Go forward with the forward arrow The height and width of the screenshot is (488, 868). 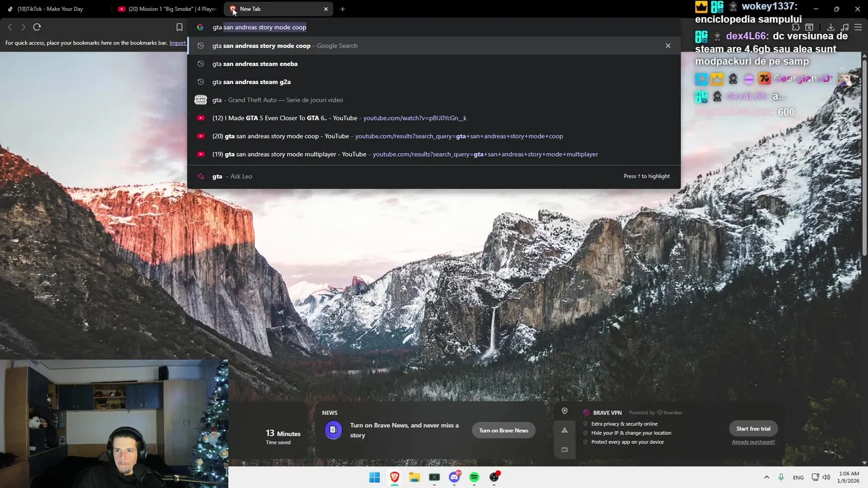coord(23,27)
